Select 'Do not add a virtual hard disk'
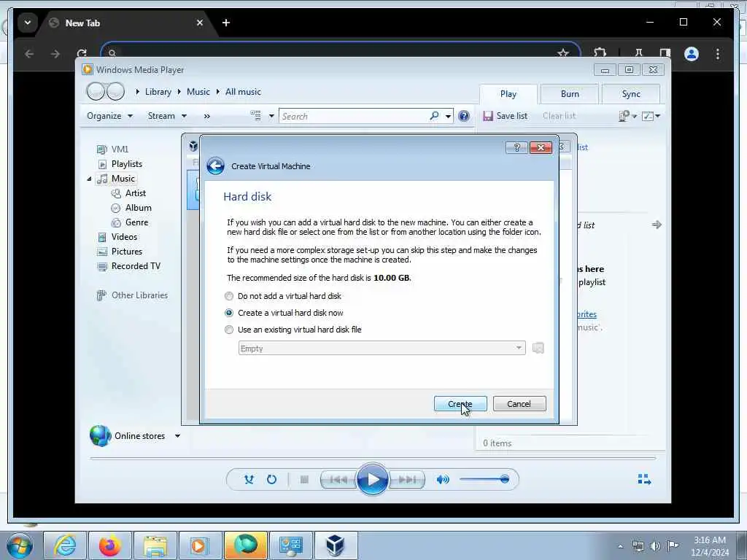 click(283, 296)
